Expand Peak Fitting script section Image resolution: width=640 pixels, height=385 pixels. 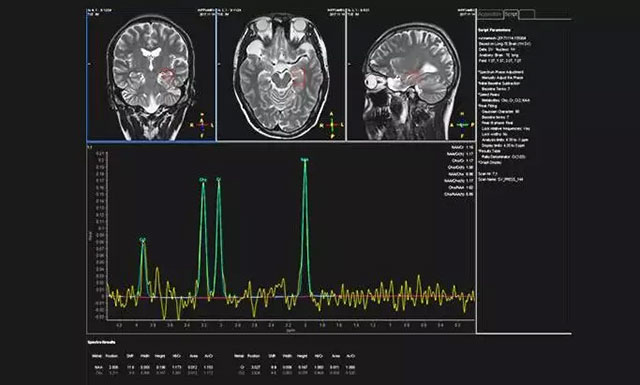(x=487, y=106)
